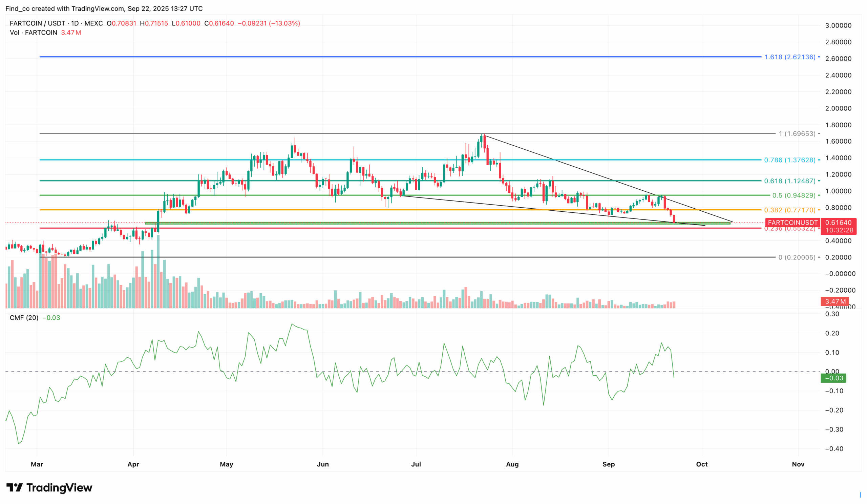
Task: Click the green -0.03 CMF value tag
Action: click(x=834, y=378)
